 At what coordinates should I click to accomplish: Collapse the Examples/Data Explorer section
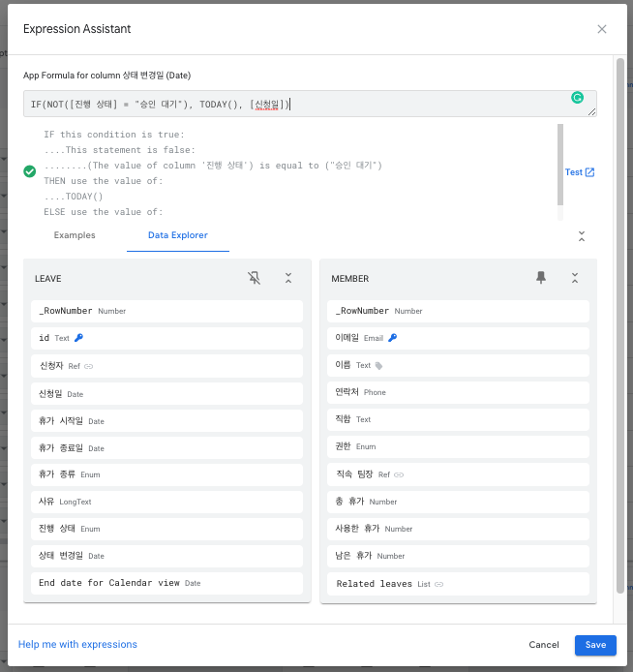pos(581,236)
